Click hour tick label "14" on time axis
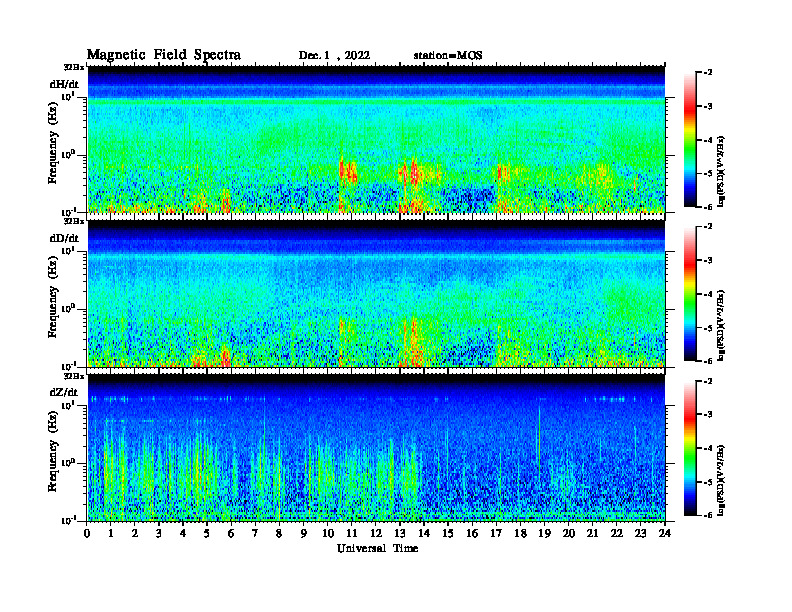This screenshot has height=612, width=792. pyautogui.click(x=424, y=534)
